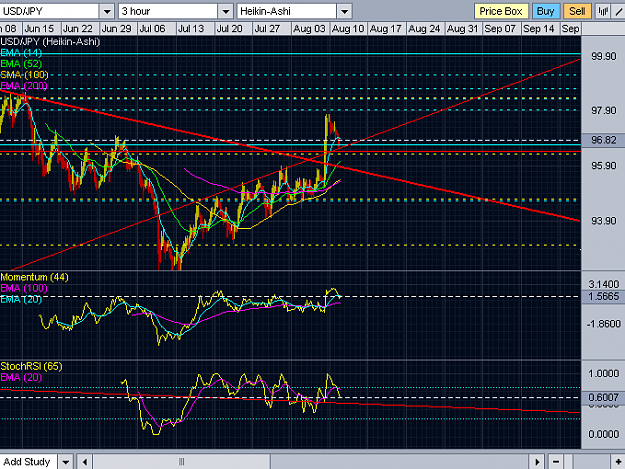Screen dimensions: 625x469
Task: Click the scroll right arrow on chart scrollbar
Action: point(537,462)
